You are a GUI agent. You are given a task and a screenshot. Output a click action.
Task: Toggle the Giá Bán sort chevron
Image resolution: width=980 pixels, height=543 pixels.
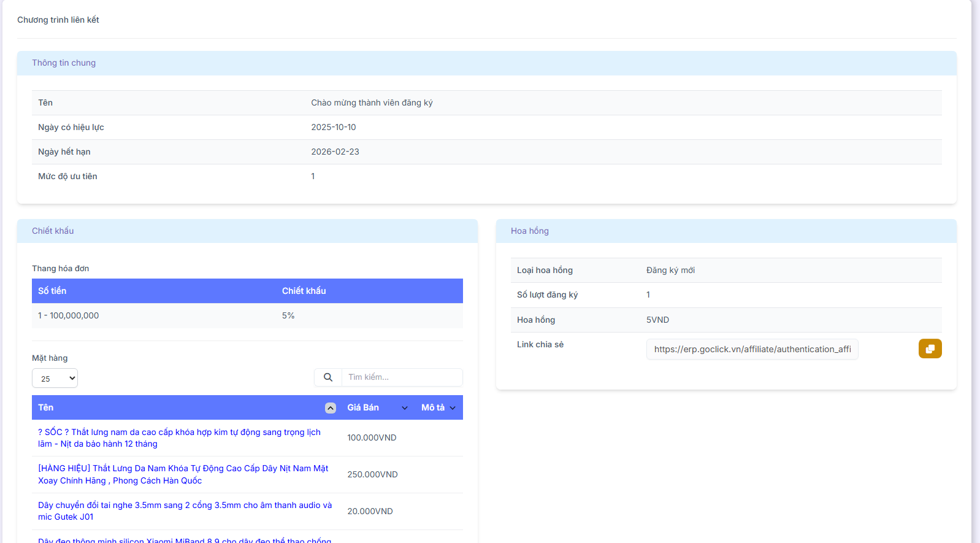click(404, 408)
